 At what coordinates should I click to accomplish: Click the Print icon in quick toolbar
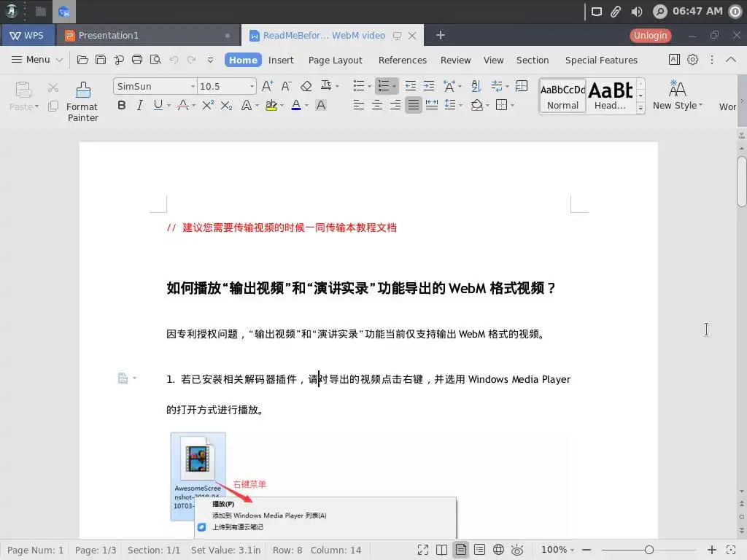pyautogui.click(x=137, y=60)
